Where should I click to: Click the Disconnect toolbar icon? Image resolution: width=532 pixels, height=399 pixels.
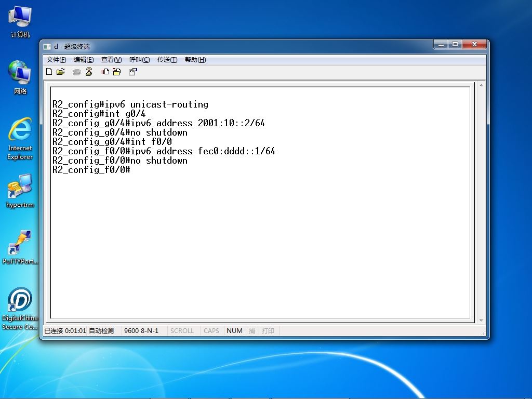[89, 72]
